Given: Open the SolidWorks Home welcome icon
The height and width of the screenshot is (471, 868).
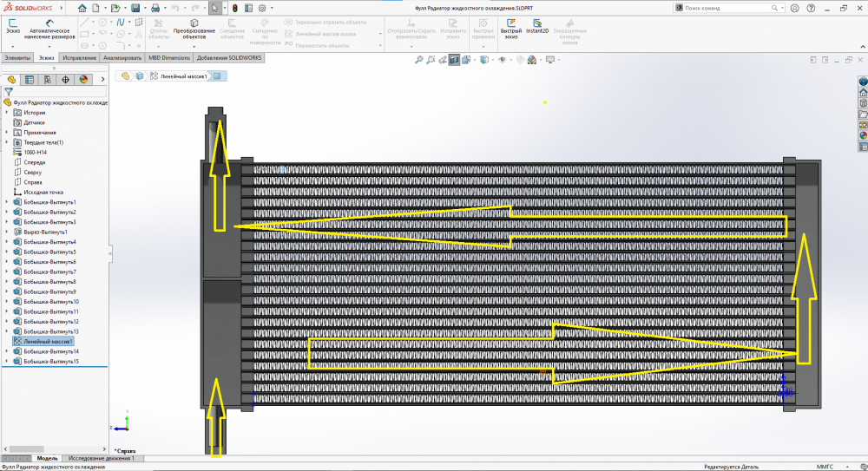Looking at the screenshot, I should pos(82,9).
